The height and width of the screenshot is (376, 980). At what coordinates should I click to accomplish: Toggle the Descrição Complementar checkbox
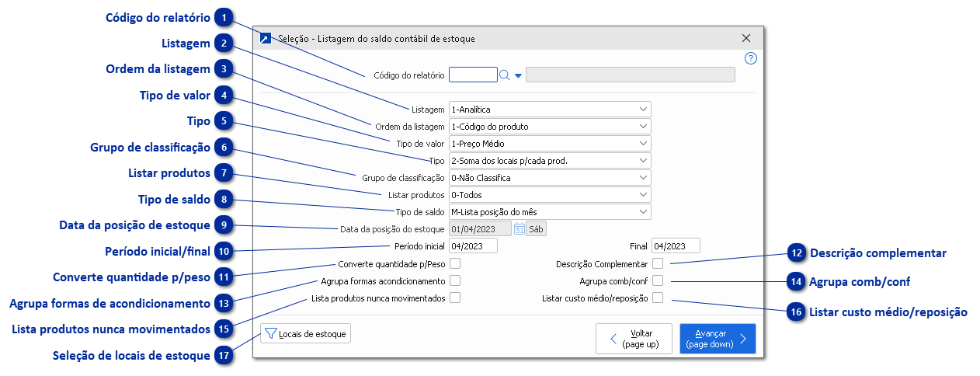coord(658,263)
